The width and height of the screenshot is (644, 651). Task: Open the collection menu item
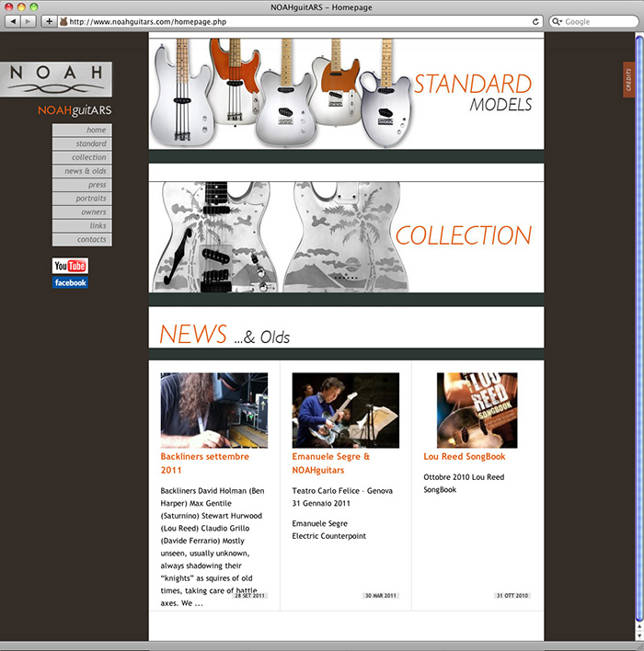[x=82, y=157]
